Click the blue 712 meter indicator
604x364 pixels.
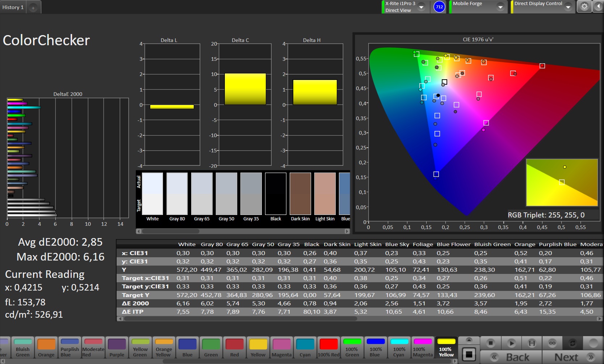(439, 7)
